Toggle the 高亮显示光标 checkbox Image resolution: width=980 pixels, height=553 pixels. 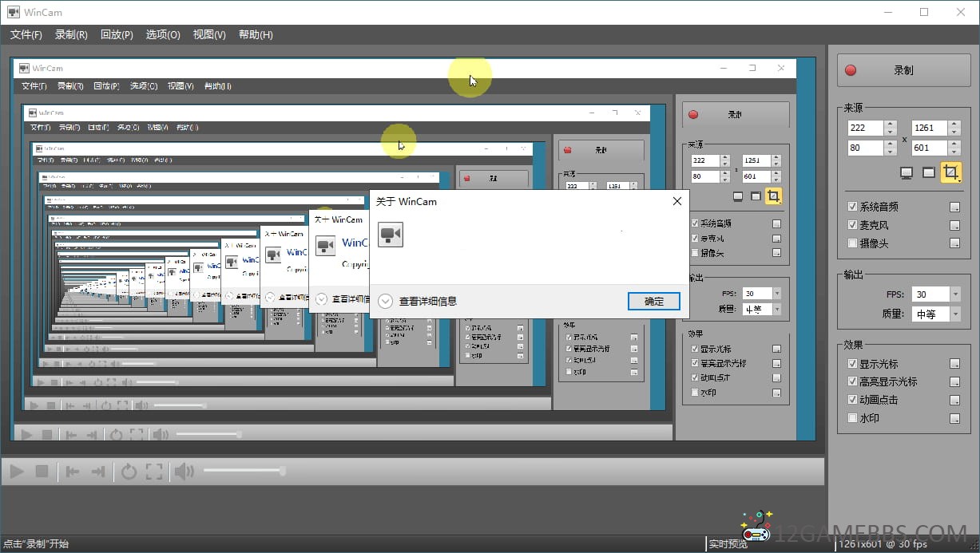click(852, 382)
